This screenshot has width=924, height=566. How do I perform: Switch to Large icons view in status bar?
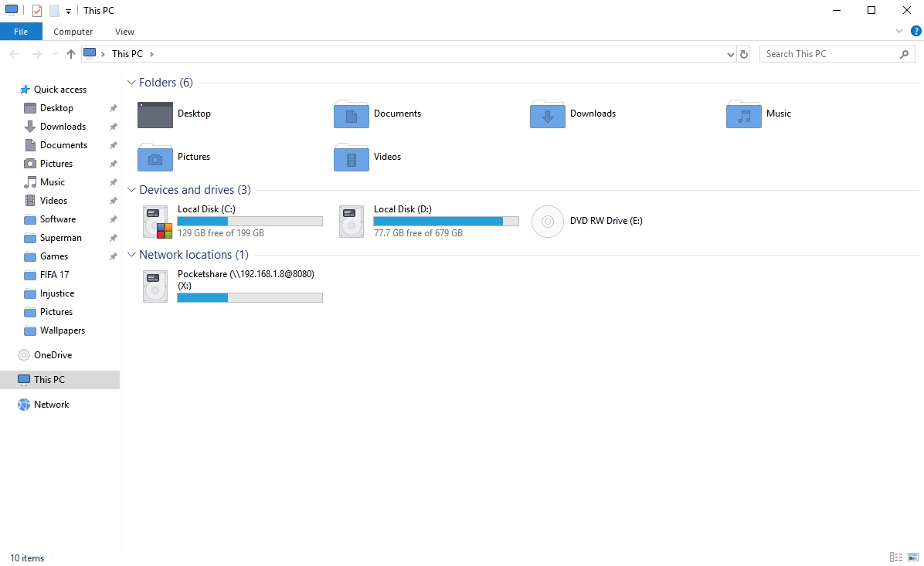click(913, 558)
